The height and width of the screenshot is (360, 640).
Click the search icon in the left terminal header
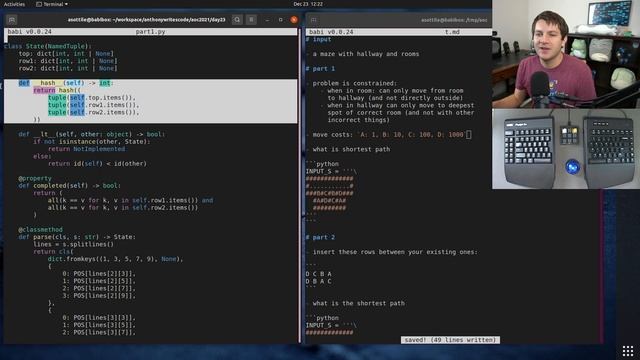pos(237,20)
